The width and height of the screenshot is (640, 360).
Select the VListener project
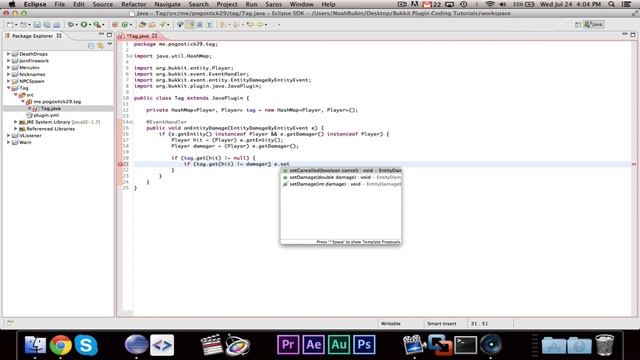pos(30,136)
